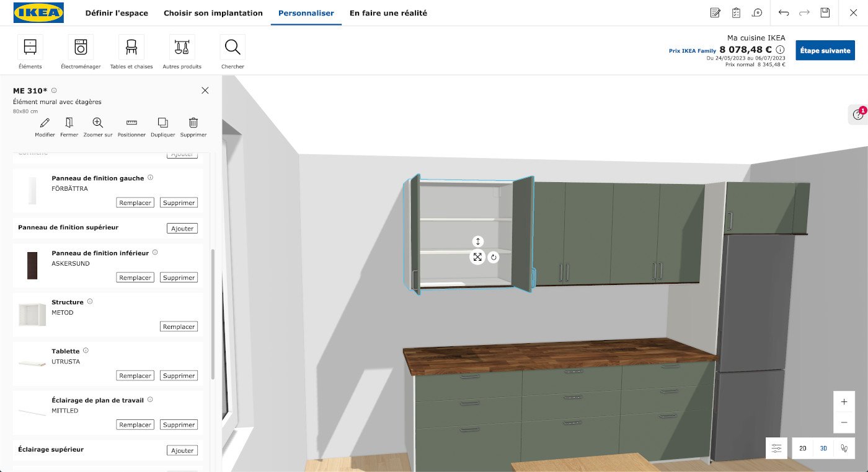
Task: Save the kitchen design
Action: point(825,13)
